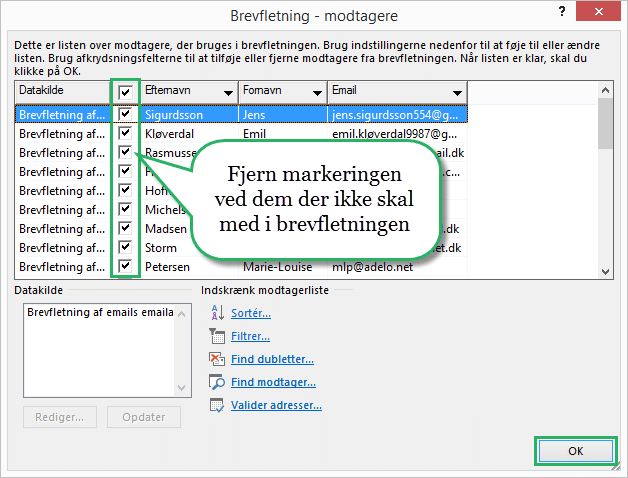
Task: Click the help question mark icon
Action: point(562,11)
